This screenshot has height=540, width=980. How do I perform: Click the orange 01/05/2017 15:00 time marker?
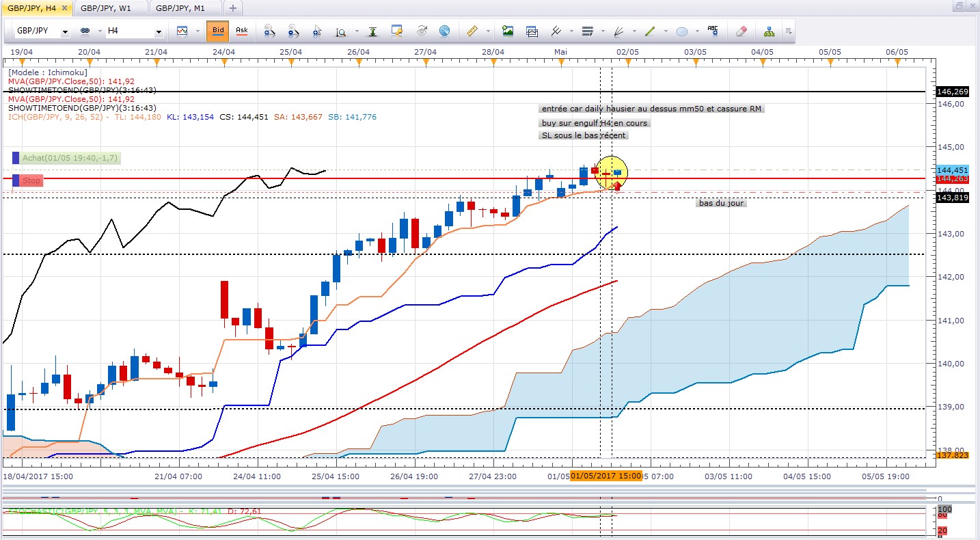coord(606,475)
